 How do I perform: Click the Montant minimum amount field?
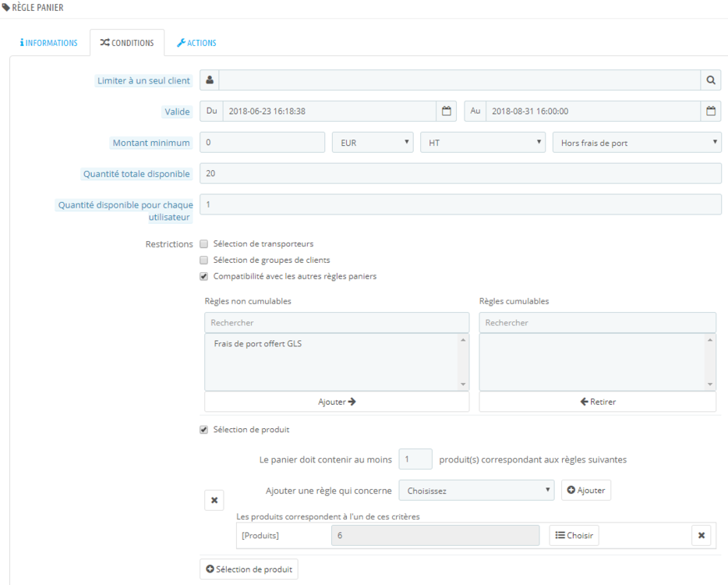tap(263, 142)
